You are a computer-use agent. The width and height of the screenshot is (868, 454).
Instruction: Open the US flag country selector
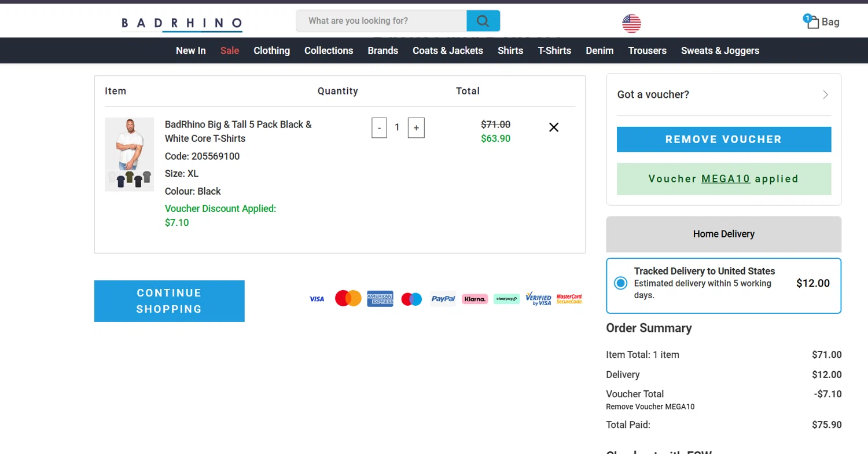(631, 23)
